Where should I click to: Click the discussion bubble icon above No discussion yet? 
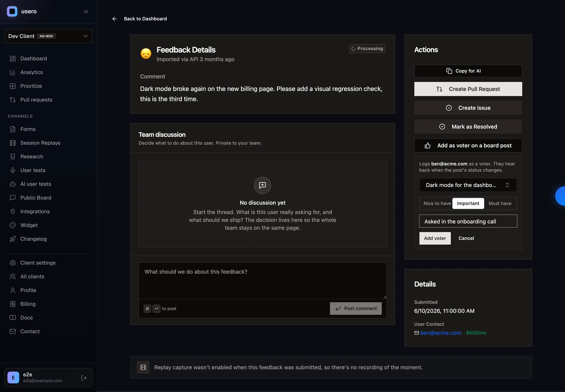(x=262, y=185)
